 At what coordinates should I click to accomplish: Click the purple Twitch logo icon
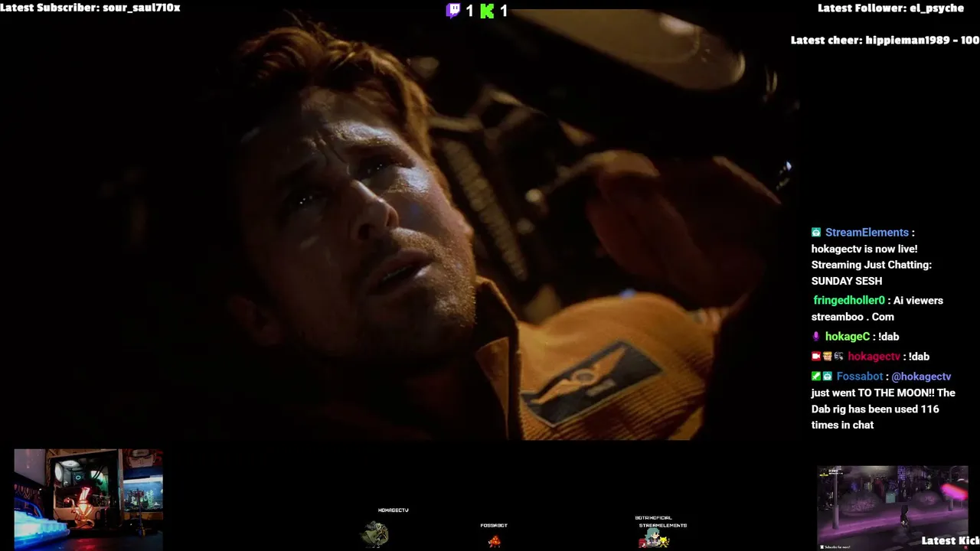pyautogui.click(x=453, y=11)
